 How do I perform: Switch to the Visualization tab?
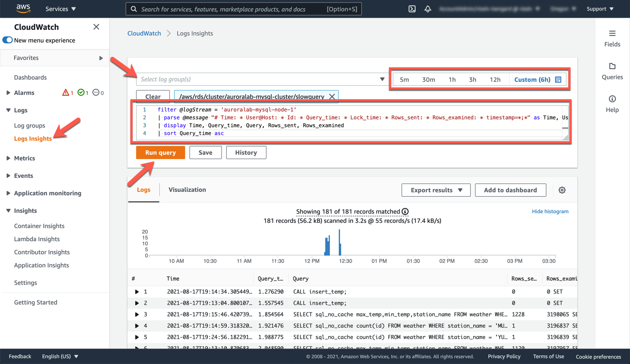point(187,190)
